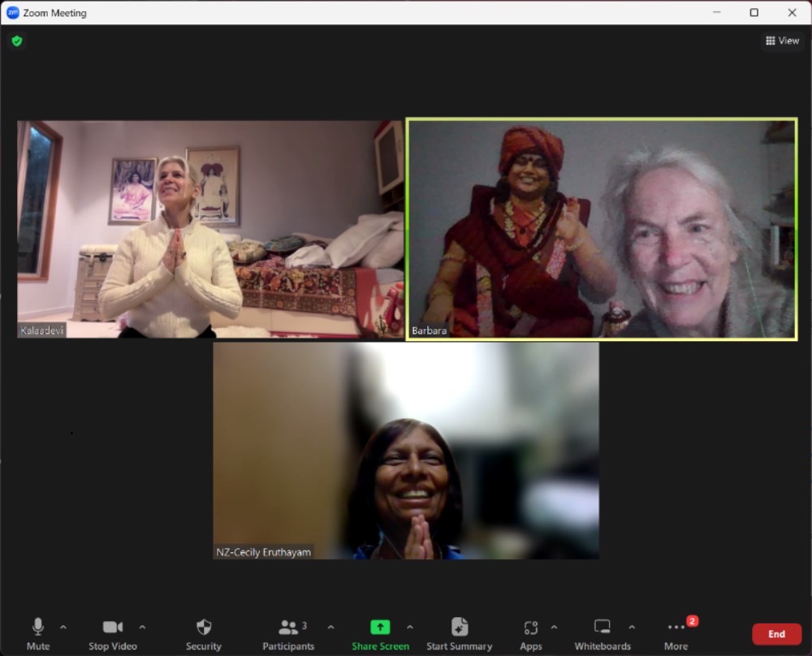Expand video options arrow beside Stop Video
Viewport: 812px width, 656px height.
point(143,627)
